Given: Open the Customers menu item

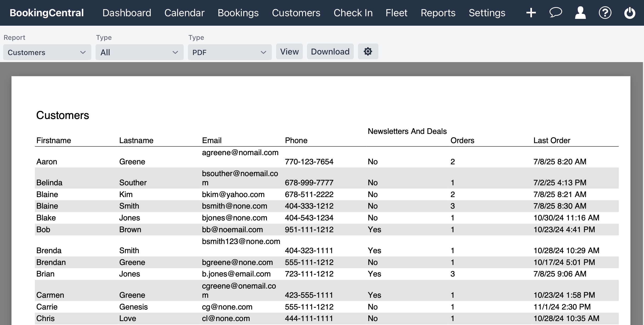Looking at the screenshot, I should (296, 13).
